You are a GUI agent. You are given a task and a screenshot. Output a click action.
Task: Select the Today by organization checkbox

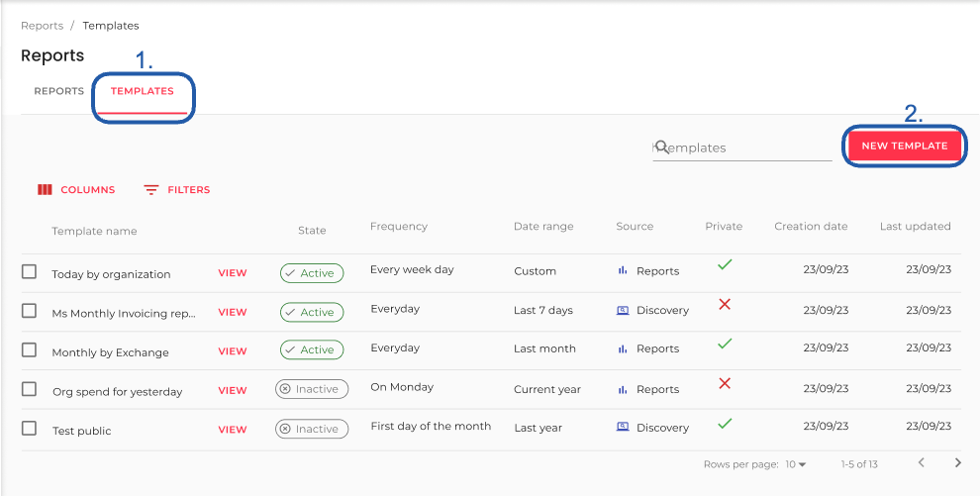pos(30,272)
